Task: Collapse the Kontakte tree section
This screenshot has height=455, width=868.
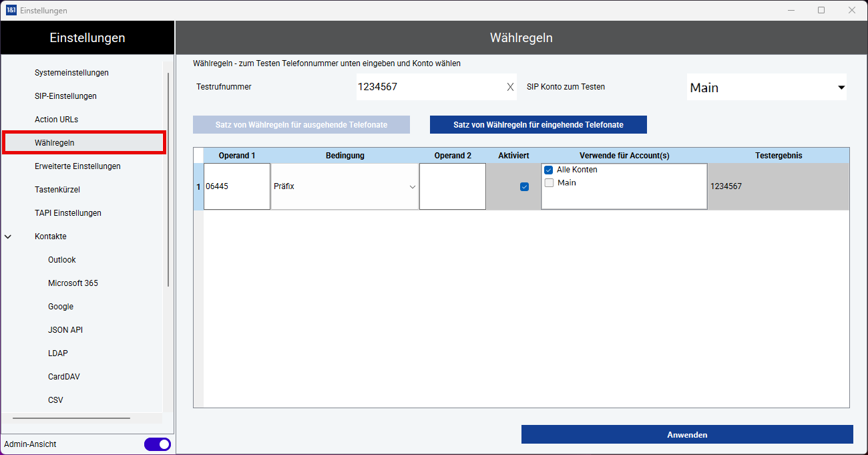Action: coord(8,237)
